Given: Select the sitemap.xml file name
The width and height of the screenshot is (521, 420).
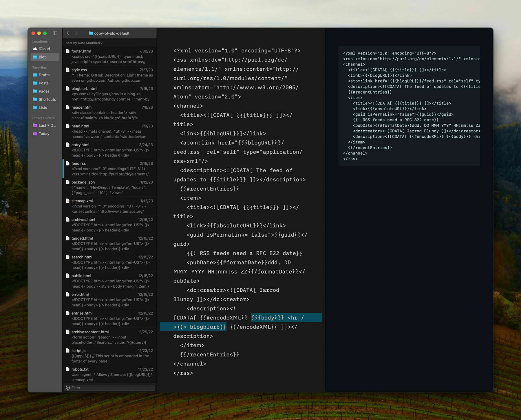Looking at the screenshot, I should (82, 201).
